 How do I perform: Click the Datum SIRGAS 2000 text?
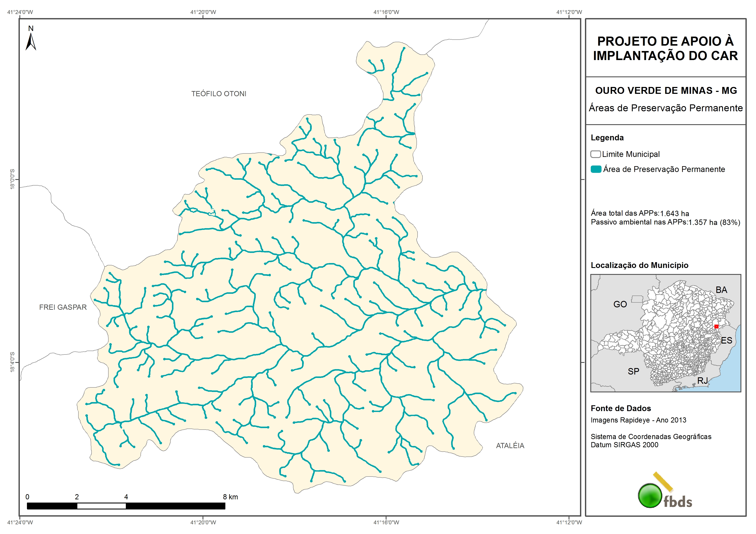click(624, 445)
